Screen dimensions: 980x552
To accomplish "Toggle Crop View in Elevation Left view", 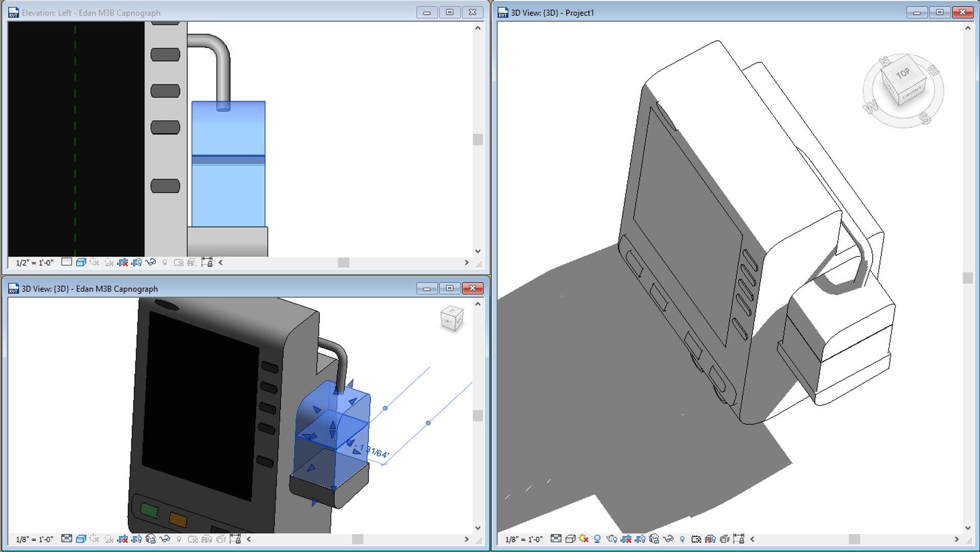I will click(123, 262).
